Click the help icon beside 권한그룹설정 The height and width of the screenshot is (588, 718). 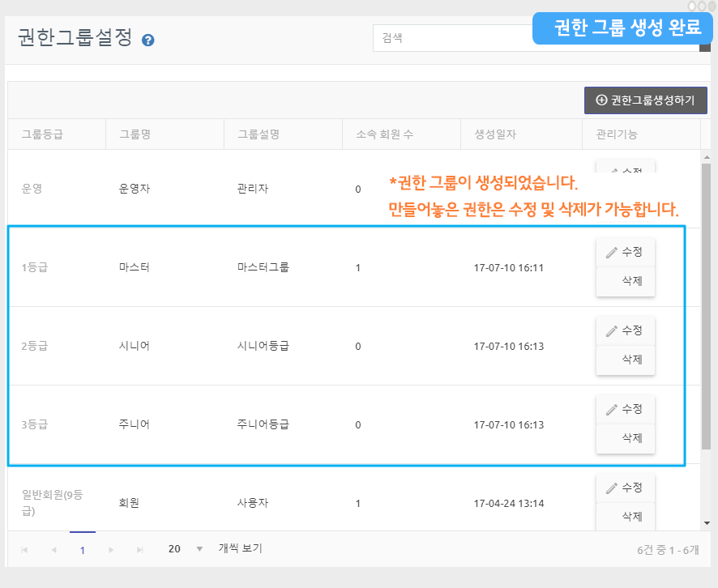pos(147,40)
